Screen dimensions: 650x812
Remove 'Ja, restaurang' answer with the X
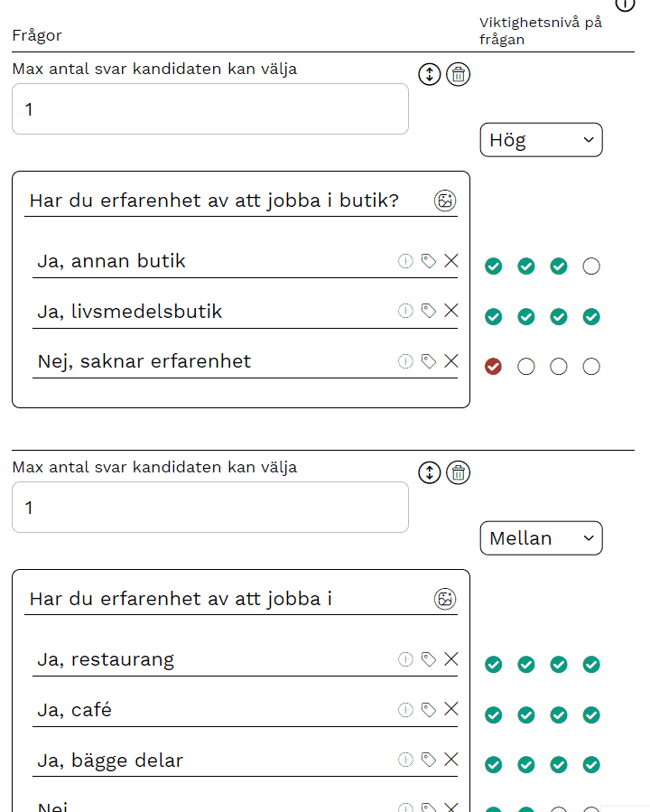point(450,658)
